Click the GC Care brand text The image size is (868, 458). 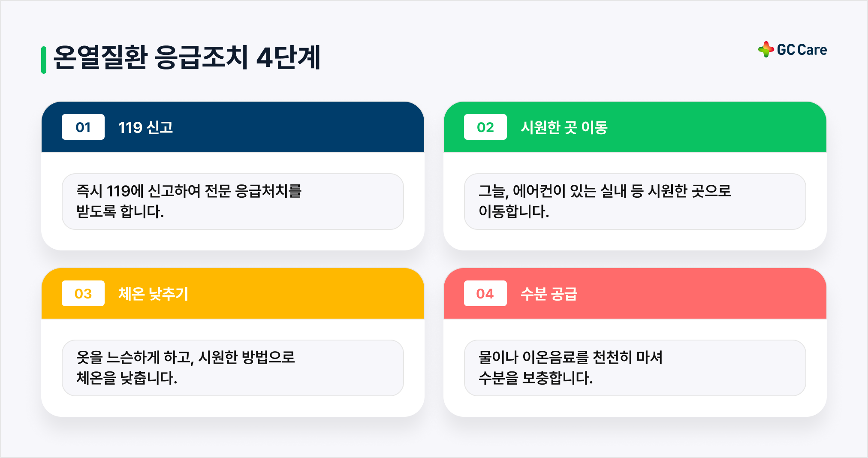pos(802,50)
